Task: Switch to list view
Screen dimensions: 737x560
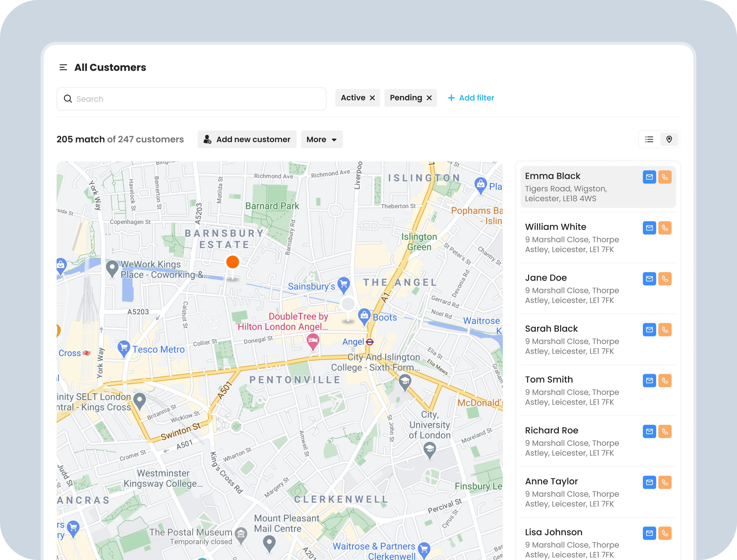Action: pos(649,139)
